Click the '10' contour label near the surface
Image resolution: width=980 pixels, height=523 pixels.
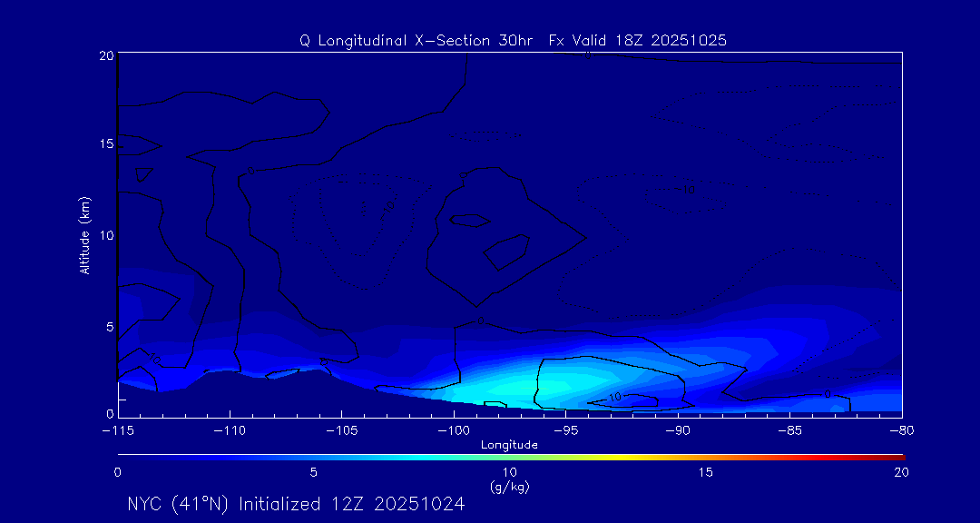point(615,397)
